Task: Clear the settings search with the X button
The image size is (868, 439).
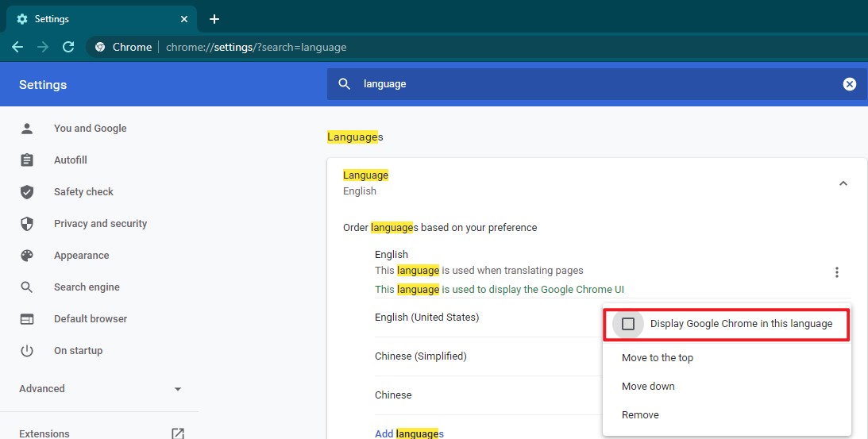Action: [849, 84]
